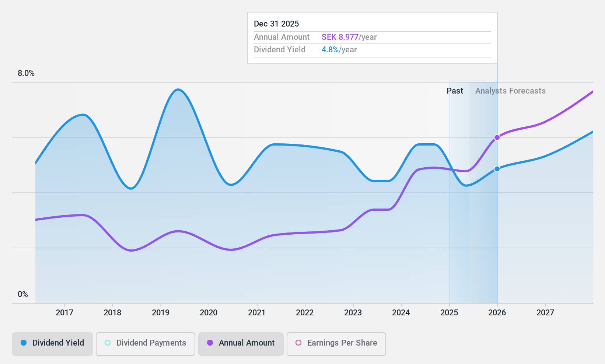The width and height of the screenshot is (605, 364).
Task: Click the 2021 x-axis label
Action: click(257, 312)
